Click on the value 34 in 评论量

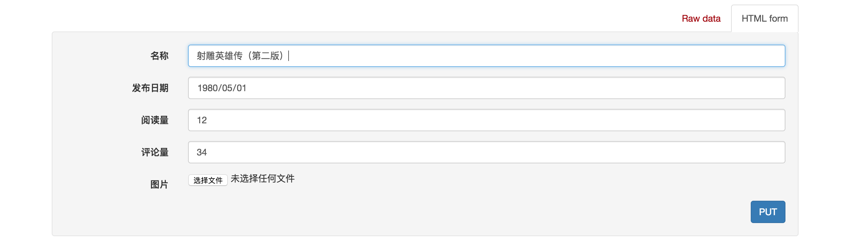(201, 152)
